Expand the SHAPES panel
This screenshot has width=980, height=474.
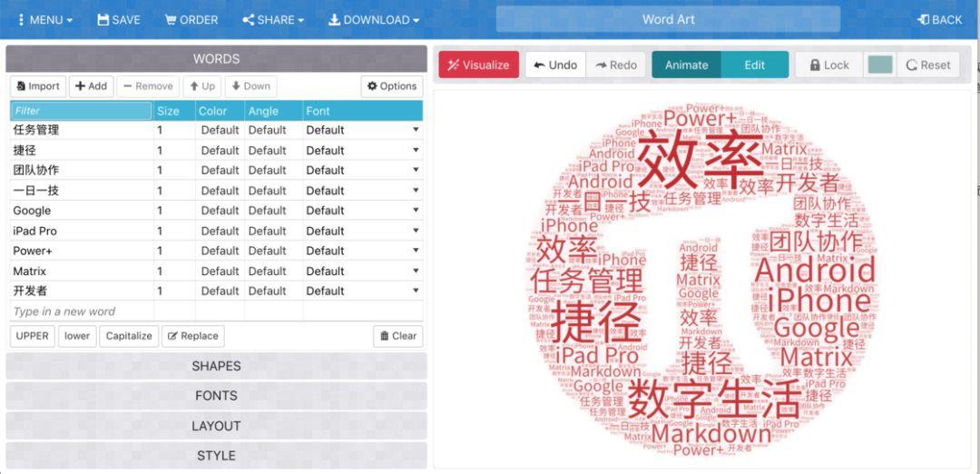click(216, 366)
